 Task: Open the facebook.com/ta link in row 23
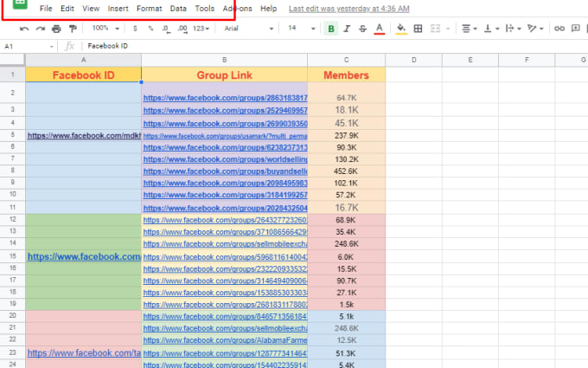(x=85, y=353)
